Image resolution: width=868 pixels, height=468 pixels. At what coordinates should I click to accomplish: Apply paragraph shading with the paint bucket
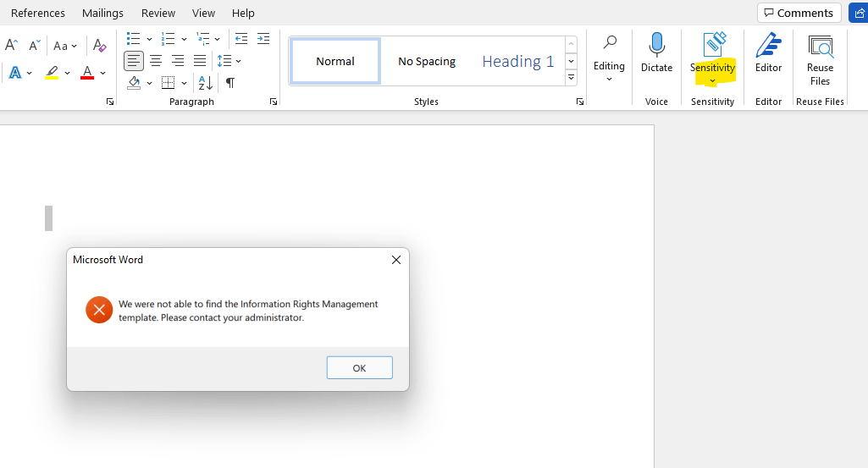pyautogui.click(x=134, y=83)
